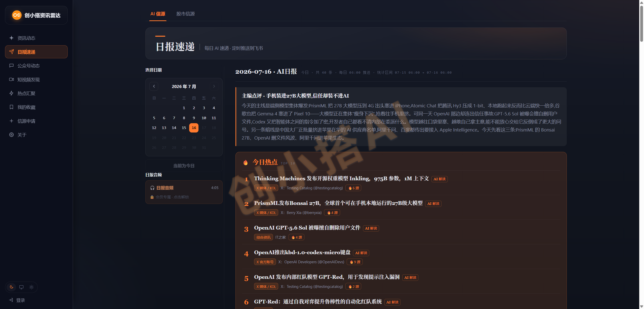Click X 媒体 / KOL tag beside Berry Xia

tap(266, 213)
